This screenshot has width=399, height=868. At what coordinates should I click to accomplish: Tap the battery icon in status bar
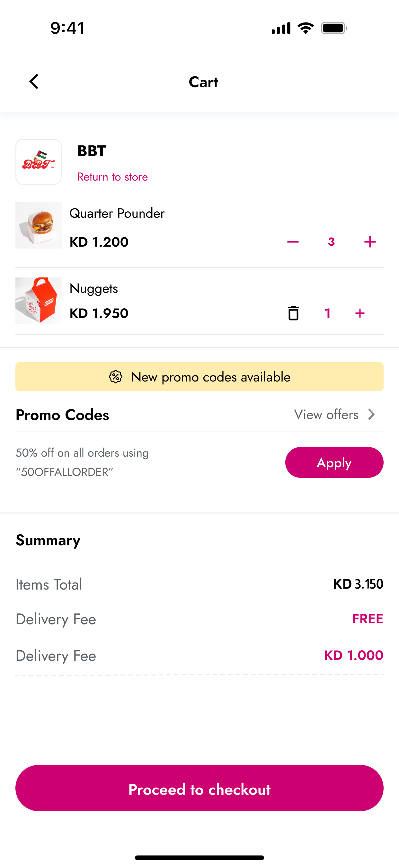click(x=334, y=28)
